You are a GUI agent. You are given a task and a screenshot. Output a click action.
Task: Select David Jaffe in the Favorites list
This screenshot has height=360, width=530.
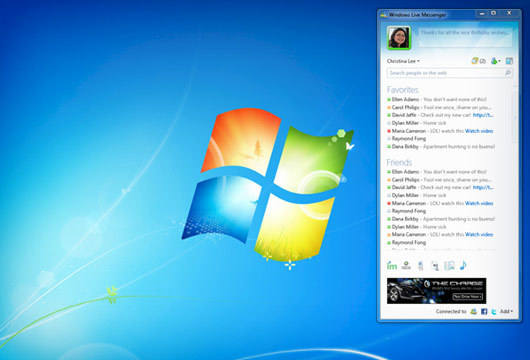tap(441, 115)
